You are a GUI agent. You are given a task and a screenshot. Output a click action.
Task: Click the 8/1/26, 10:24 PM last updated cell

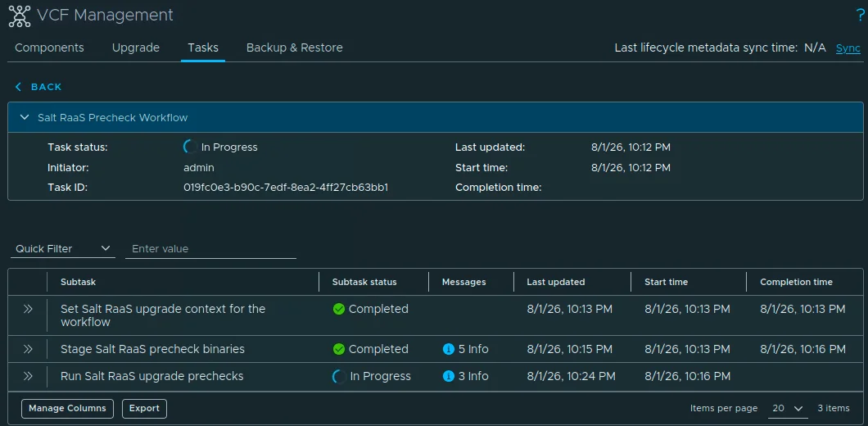coord(572,377)
